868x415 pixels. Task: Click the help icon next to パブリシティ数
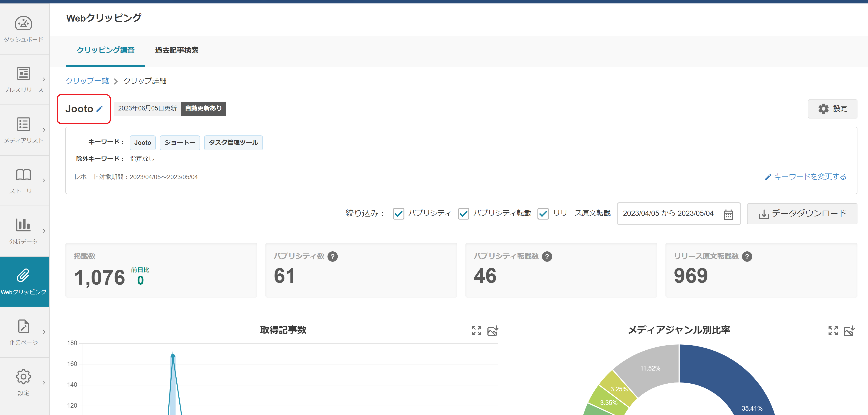(332, 256)
